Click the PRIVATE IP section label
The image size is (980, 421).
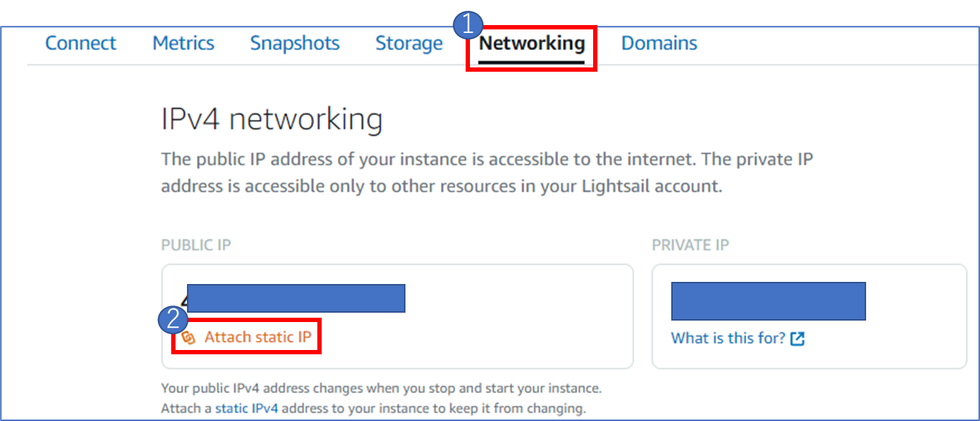(x=691, y=245)
